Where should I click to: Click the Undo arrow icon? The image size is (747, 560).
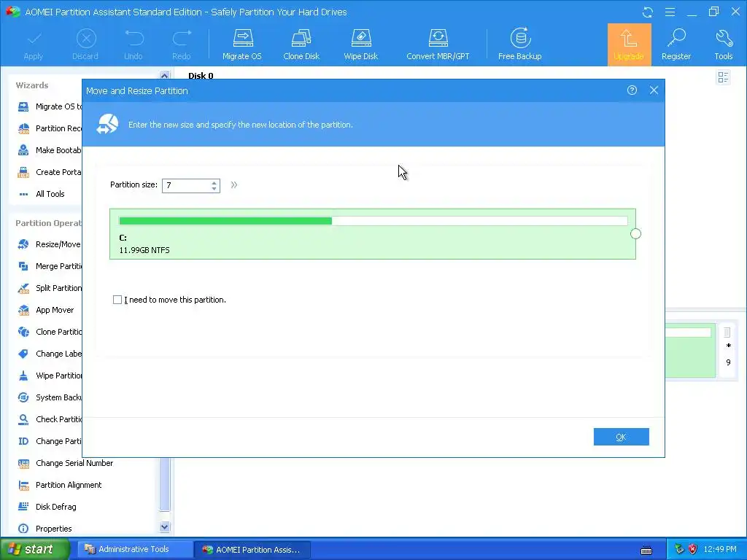tap(134, 38)
